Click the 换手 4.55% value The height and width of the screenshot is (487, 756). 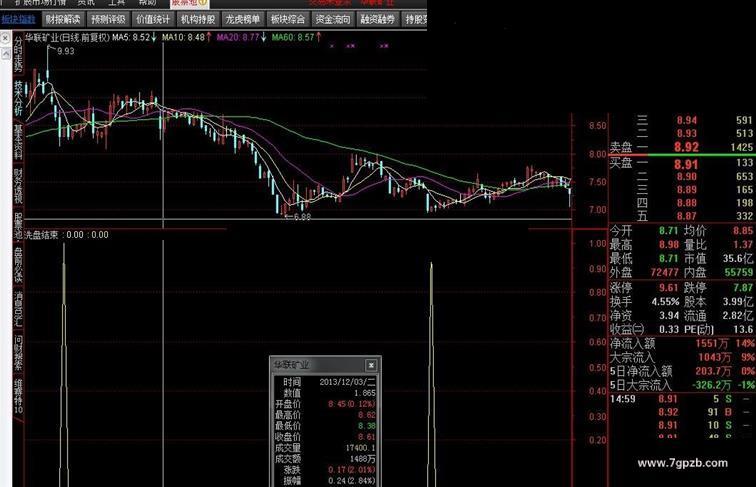[665, 302]
